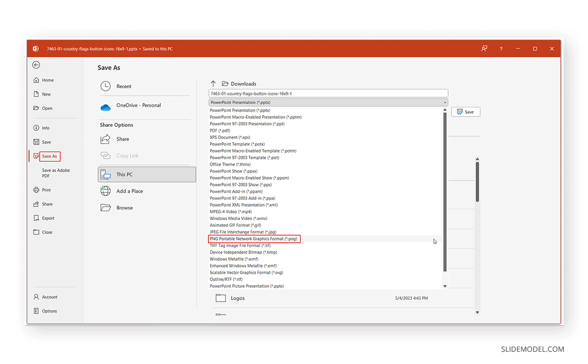
Task: Click the filename input field
Action: point(328,93)
